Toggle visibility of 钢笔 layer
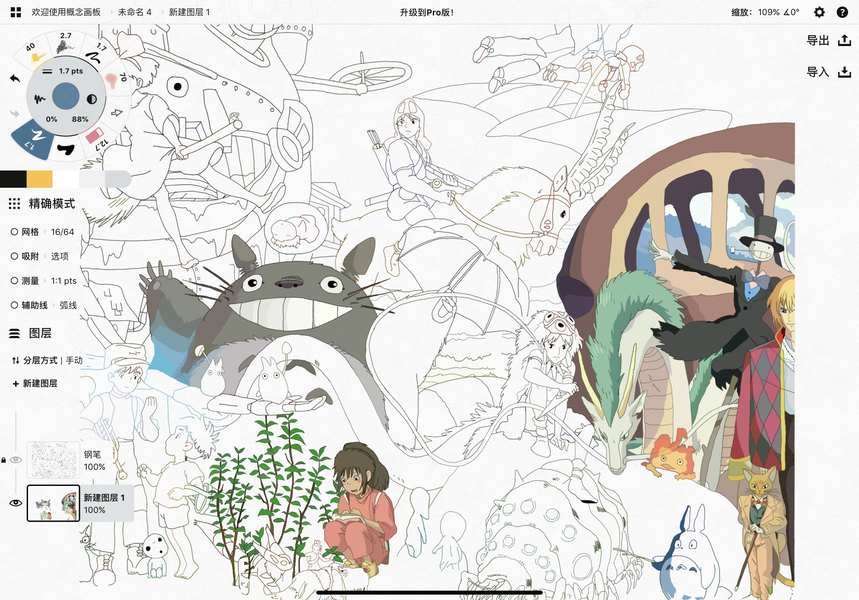Screen dimensions: 859x600 [16, 460]
